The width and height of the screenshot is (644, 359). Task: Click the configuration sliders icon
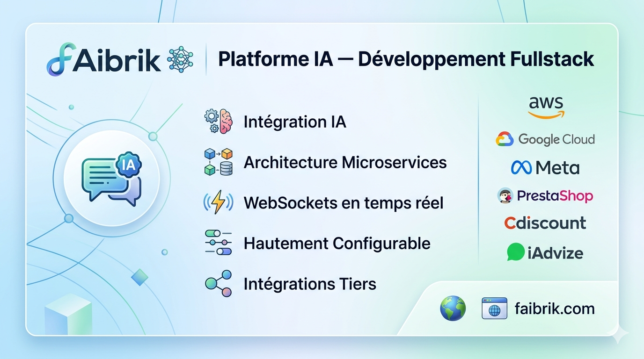219,242
